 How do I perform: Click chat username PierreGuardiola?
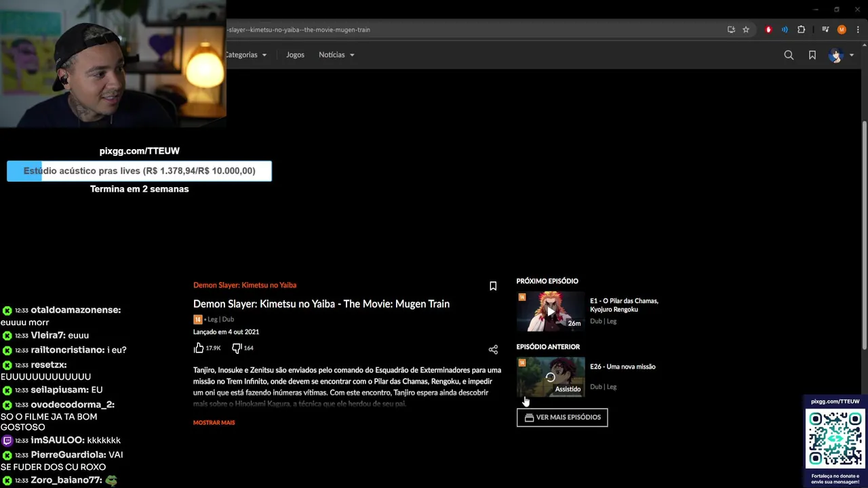67,455
